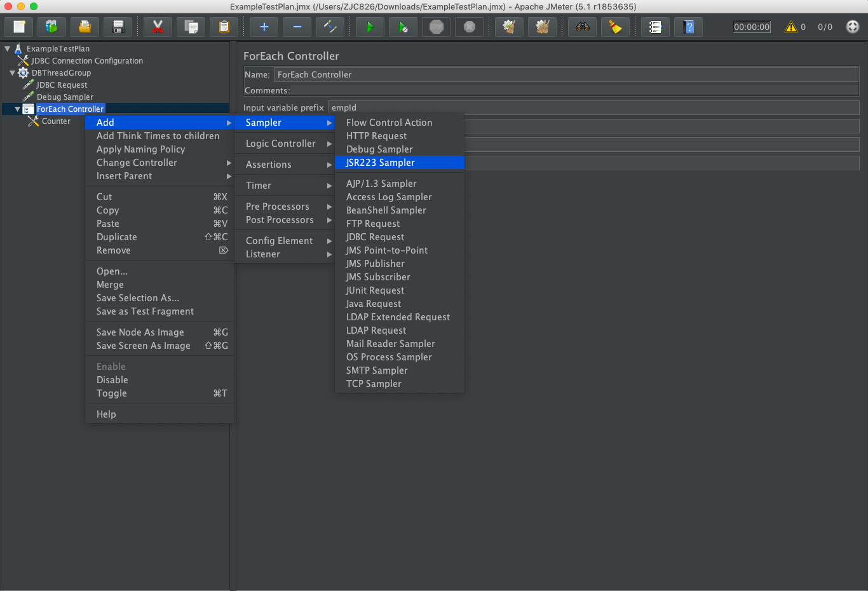Open the Pre Processors submenu

point(285,207)
